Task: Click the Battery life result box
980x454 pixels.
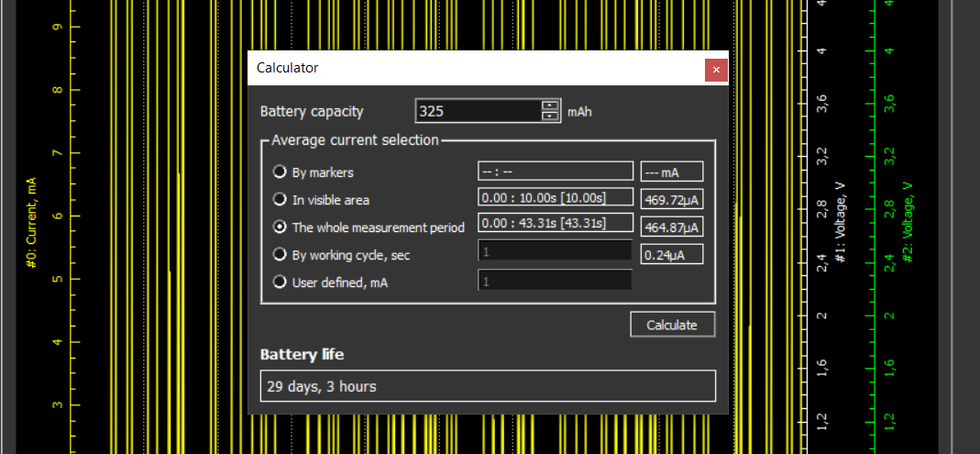Action: tap(488, 386)
